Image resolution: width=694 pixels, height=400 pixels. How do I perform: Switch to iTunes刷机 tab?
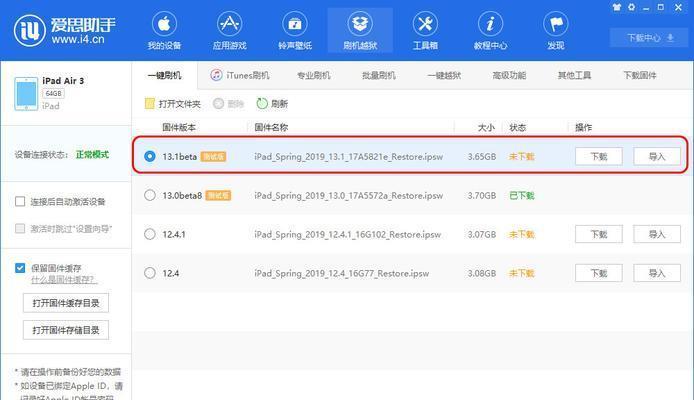click(240, 75)
